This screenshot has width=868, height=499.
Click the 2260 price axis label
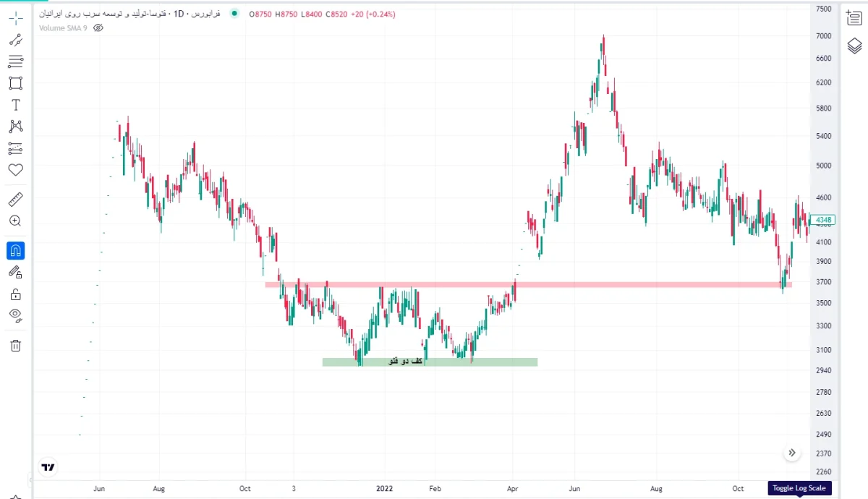tap(824, 472)
